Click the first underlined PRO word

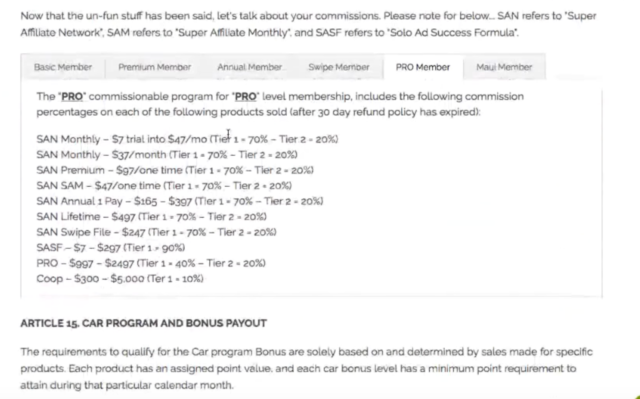[x=72, y=97]
